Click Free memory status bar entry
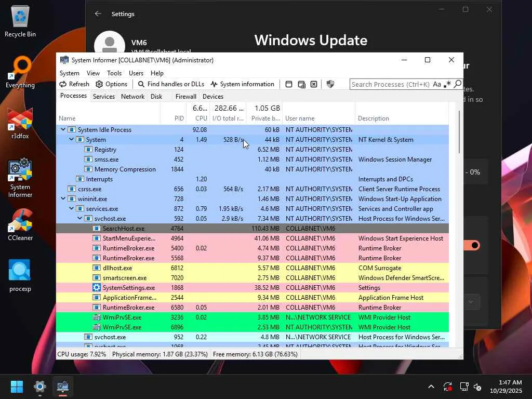Screen dimensions: 532x399 (255, 354)
